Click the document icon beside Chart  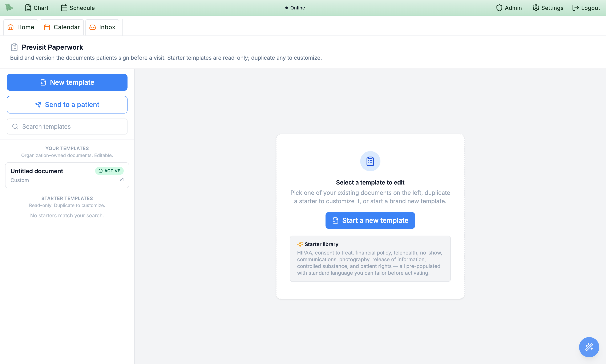tap(28, 8)
